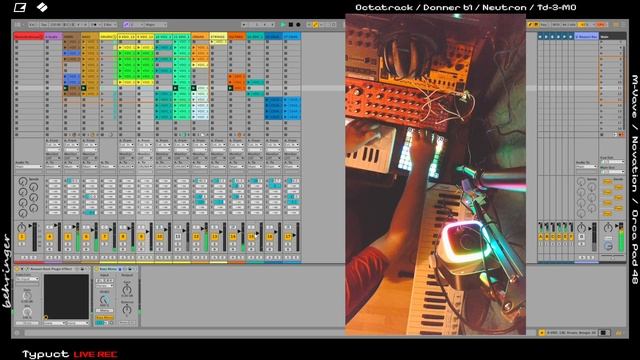Click the return track's pan knob

tap(581, 227)
